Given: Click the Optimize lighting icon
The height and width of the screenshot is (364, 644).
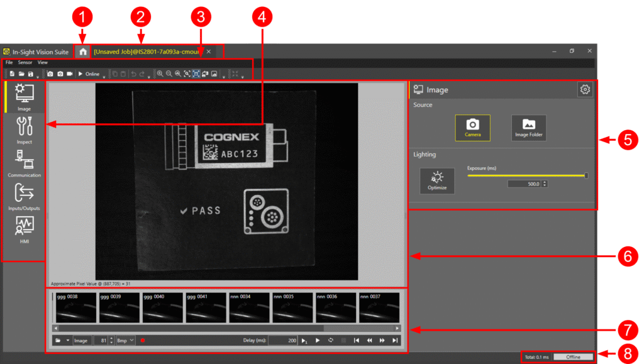Looking at the screenshot, I should pos(437,179).
